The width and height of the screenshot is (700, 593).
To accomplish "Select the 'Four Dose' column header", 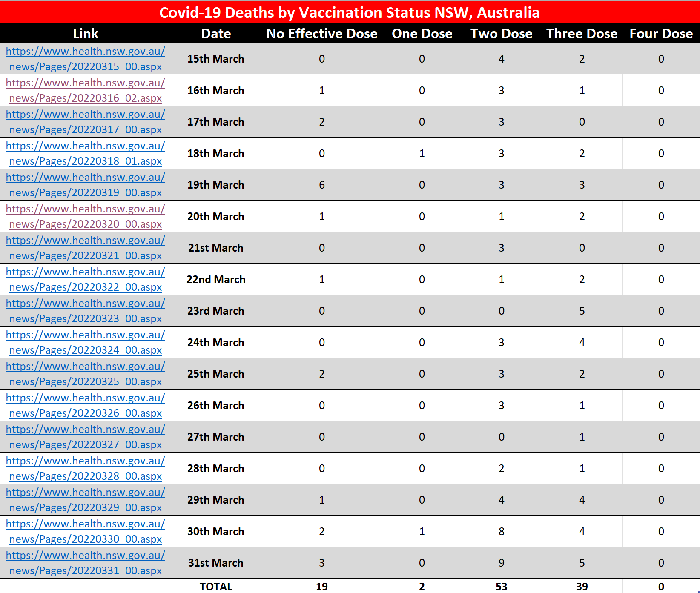I will coord(661,34).
